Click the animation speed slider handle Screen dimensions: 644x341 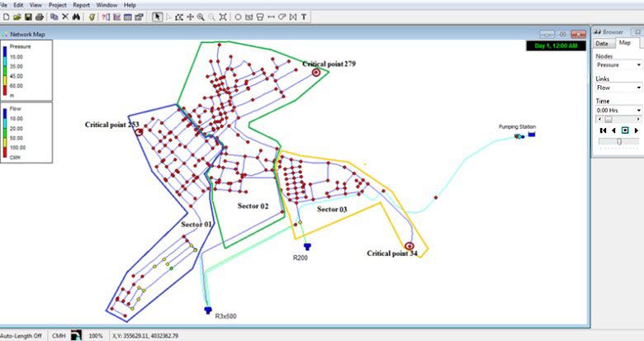(619, 141)
